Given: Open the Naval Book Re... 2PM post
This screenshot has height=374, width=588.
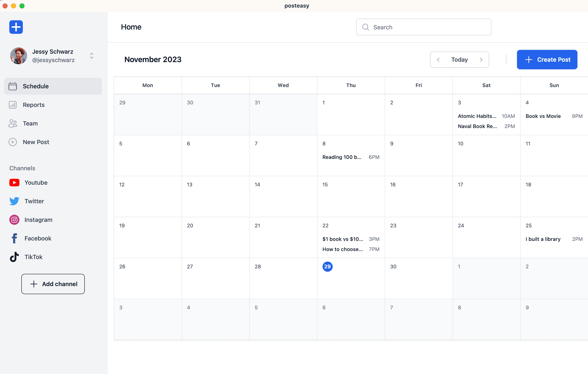Looking at the screenshot, I should (486, 126).
